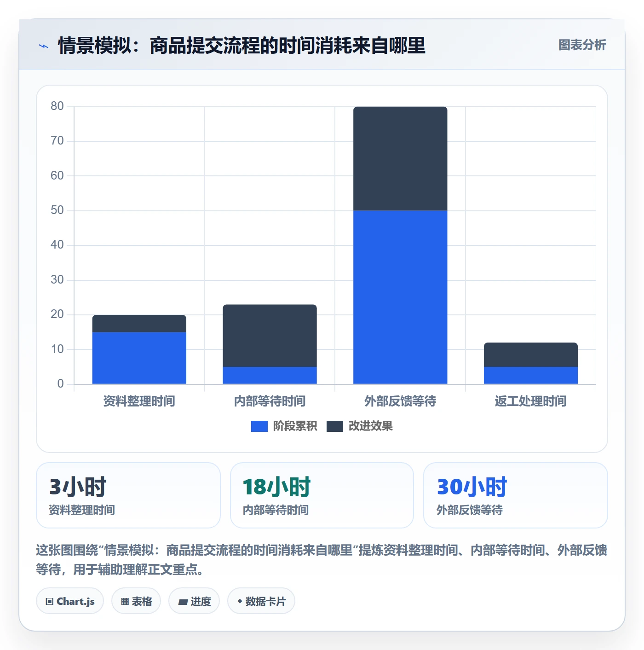Click the 外部反馈等待 x-axis label

coord(400,401)
